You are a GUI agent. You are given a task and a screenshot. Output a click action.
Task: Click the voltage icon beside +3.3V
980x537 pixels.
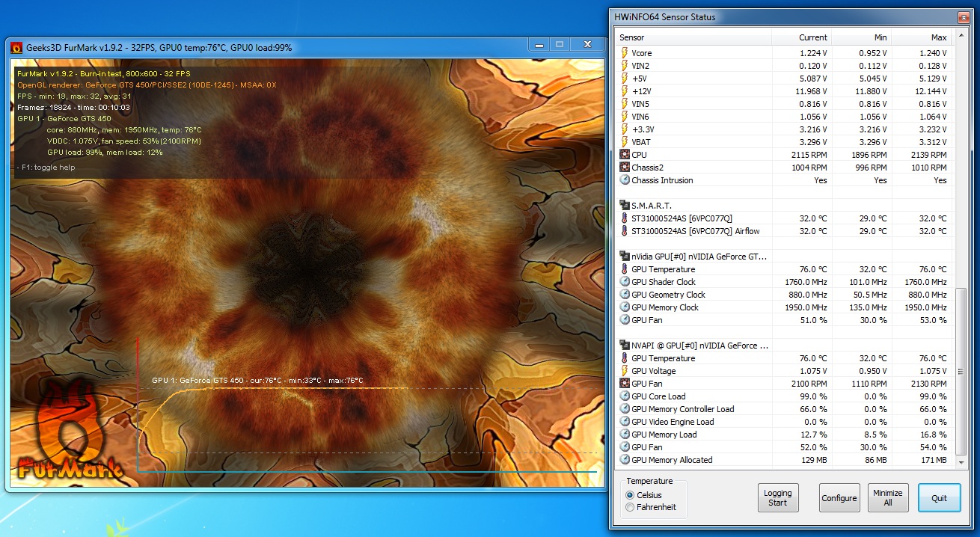click(x=625, y=129)
